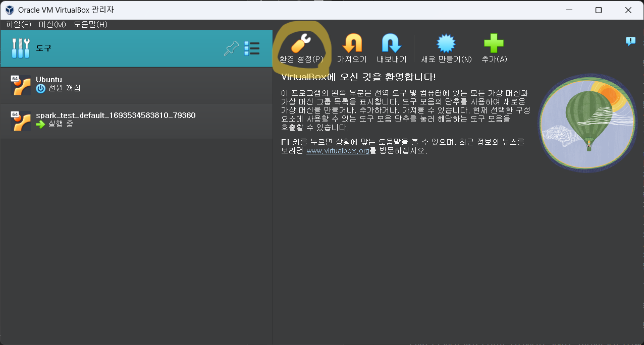
Task: Close the VirtualBox 관리자 window
Action: pos(628,10)
